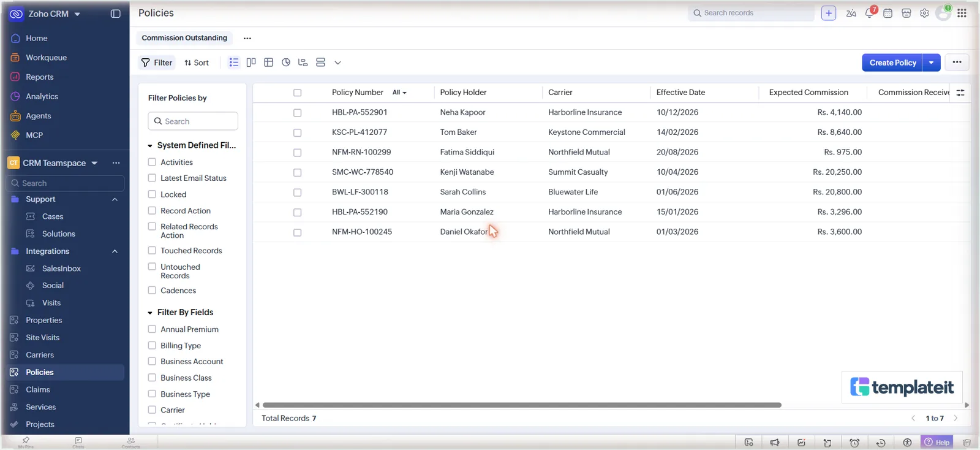Enable the Locked filter checkbox
This screenshot has width=980, height=450.
coord(152,194)
